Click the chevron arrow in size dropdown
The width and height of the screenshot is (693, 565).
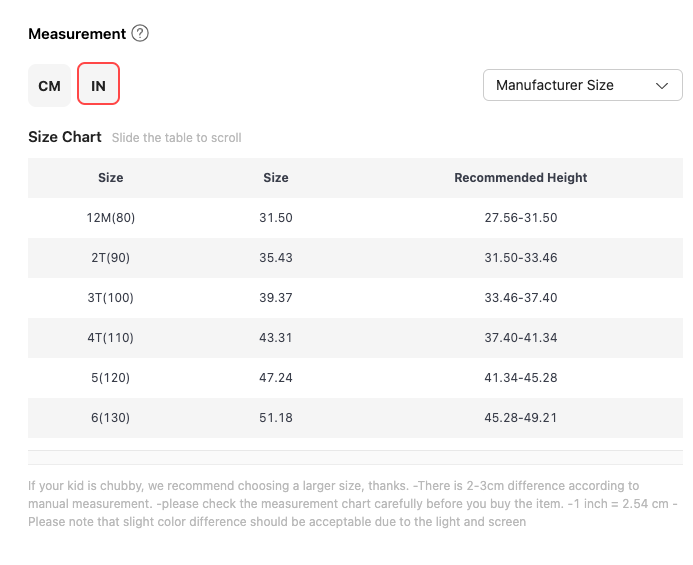coord(662,85)
